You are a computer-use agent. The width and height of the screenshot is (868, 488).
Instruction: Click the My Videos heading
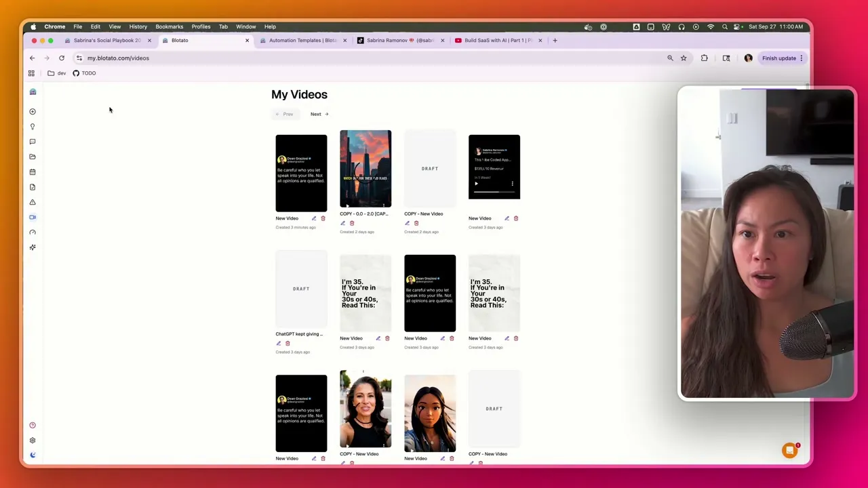299,94
